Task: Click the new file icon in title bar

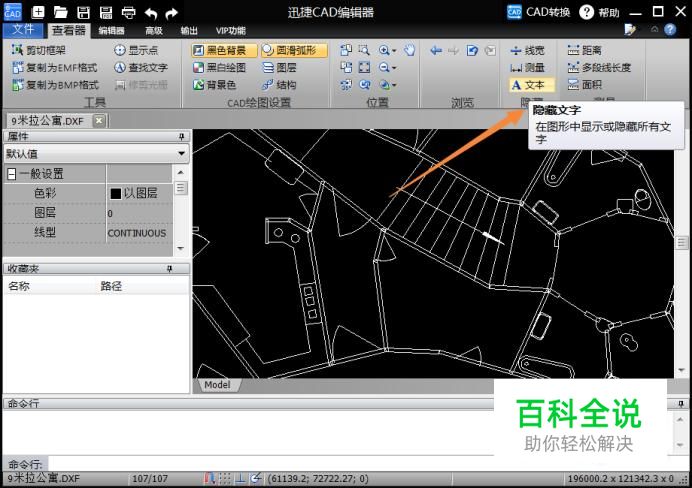Action: [38, 12]
